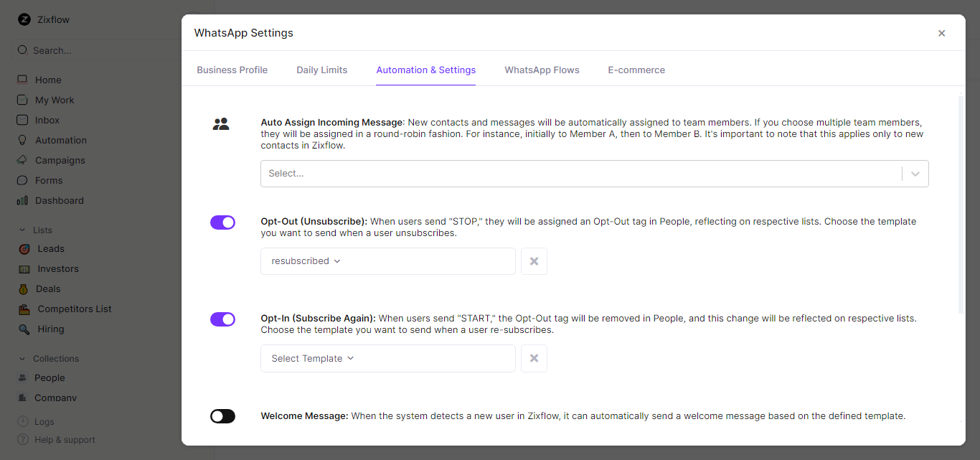The height and width of the screenshot is (460, 980).
Task: Open Help & support
Action: (64, 439)
